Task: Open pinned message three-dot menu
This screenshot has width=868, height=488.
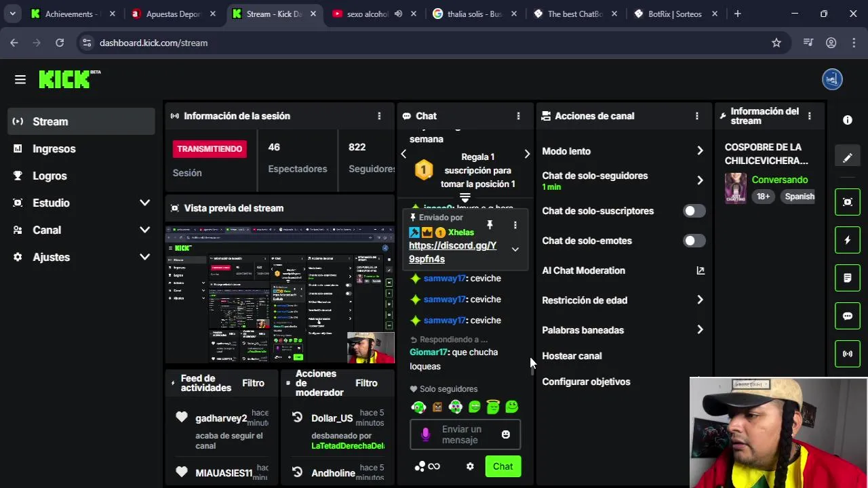Action: (515, 224)
